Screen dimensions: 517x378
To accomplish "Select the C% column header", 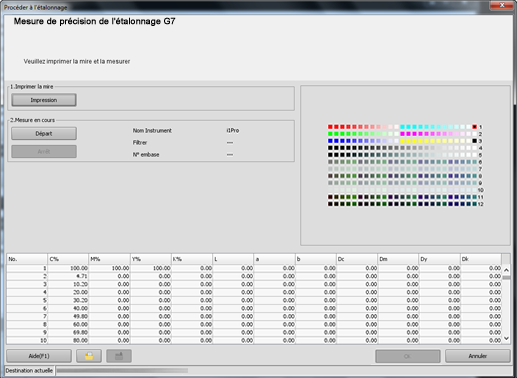I will (x=68, y=259).
